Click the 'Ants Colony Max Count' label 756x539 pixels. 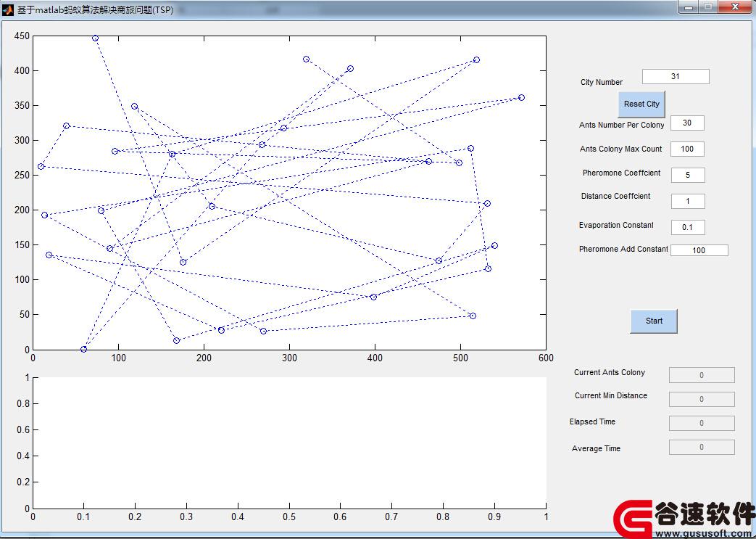pyautogui.click(x=620, y=149)
